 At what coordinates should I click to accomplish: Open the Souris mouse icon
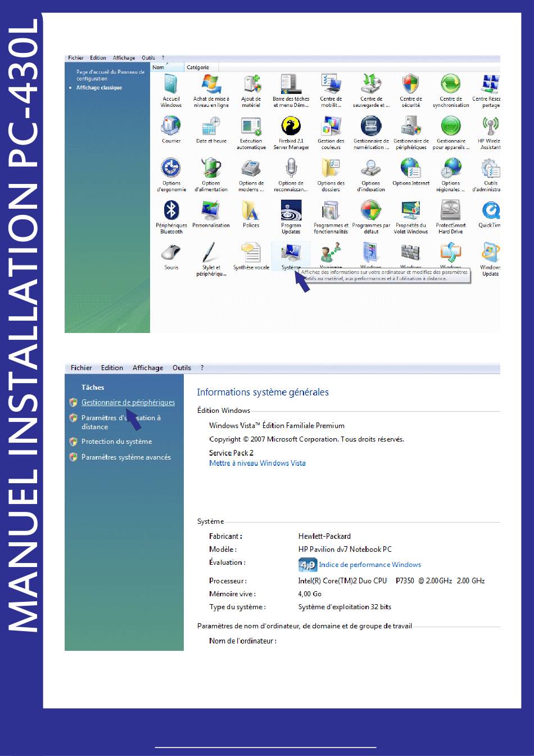171,253
